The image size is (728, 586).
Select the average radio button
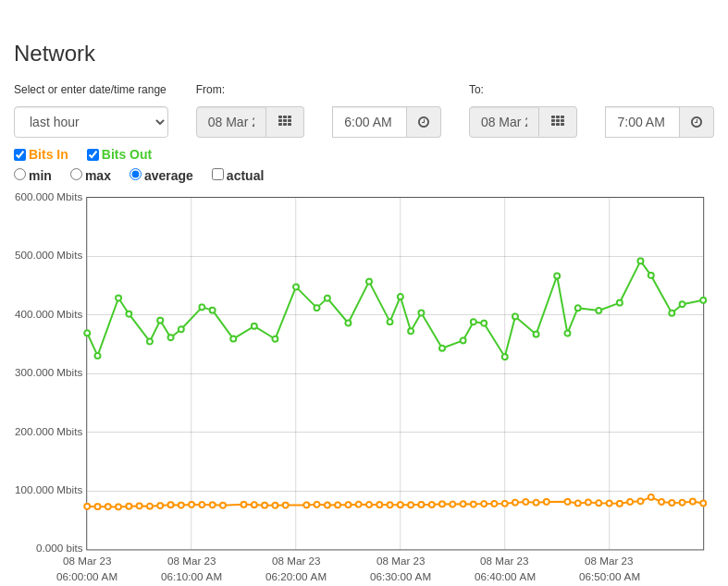pyautogui.click(x=136, y=175)
